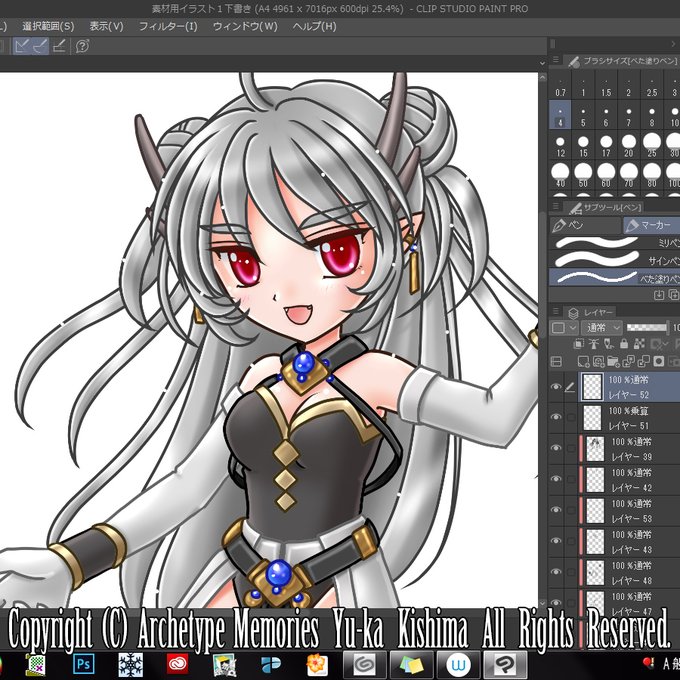Click the canvas scrollbar down chevron
This screenshot has height=680, width=680.
tap(542, 602)
